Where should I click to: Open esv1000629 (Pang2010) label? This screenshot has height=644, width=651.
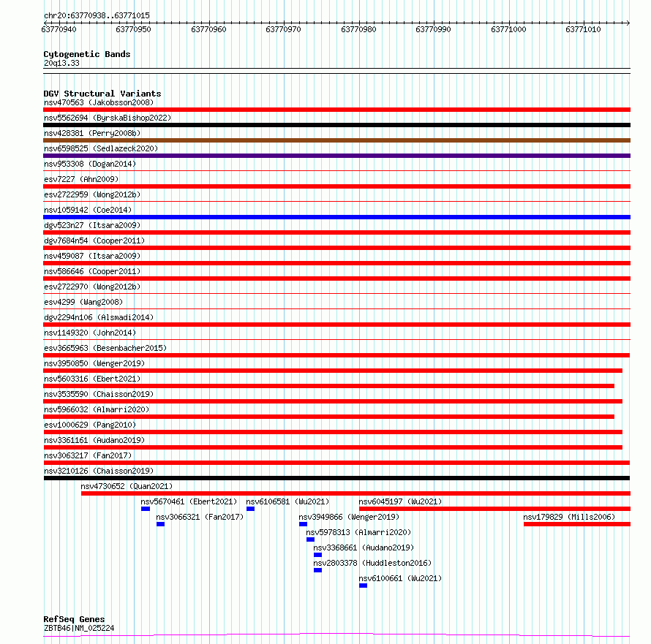pos(90,425)
